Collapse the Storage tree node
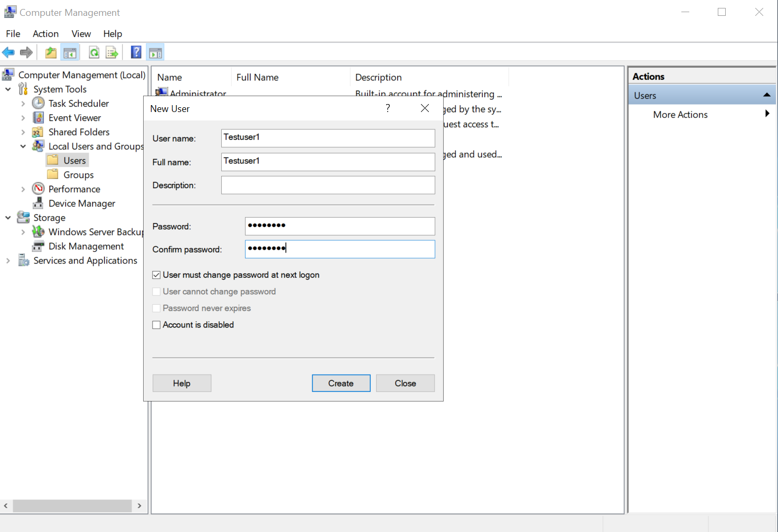 click(8, 218)
